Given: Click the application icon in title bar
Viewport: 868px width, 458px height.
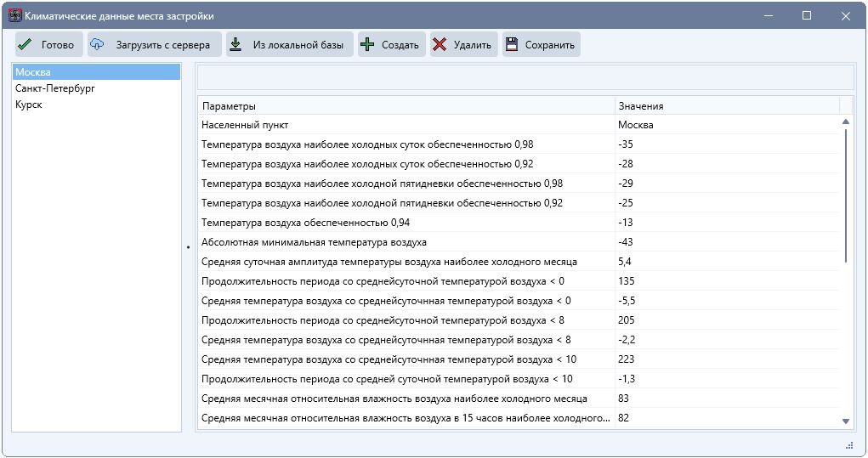Looking at the screenshot, I should coord(14,15).
